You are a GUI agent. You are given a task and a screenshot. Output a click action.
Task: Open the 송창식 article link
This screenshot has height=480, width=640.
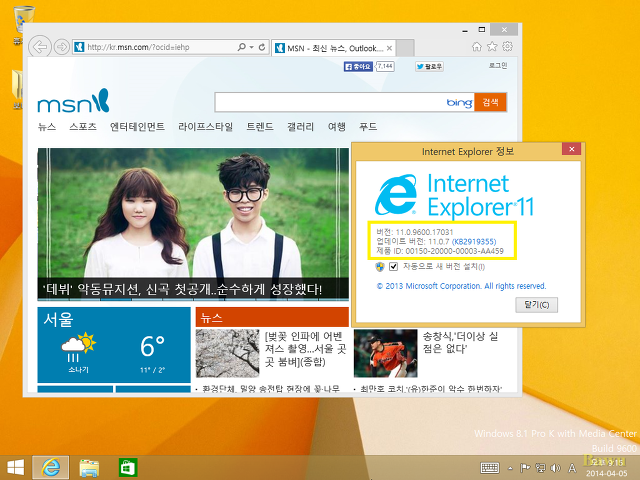coord(460,342)
